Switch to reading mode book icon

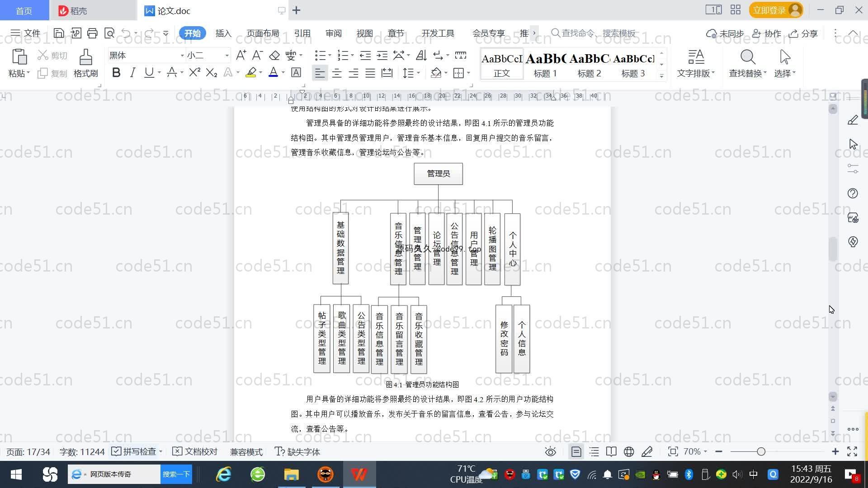tap(611, 452)
